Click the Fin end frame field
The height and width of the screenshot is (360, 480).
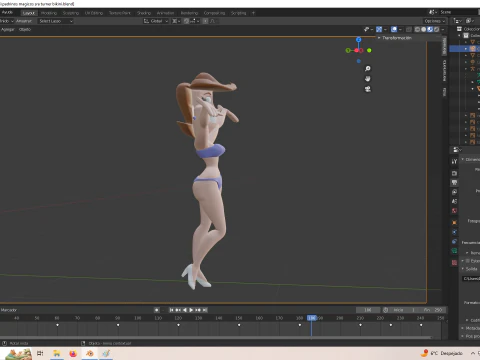(x=433, y=310)
